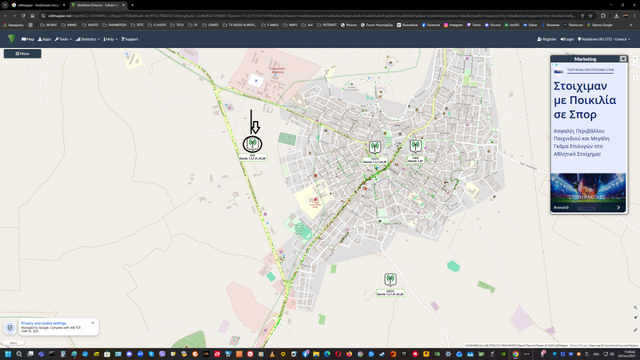The width and height of the screenshot is (640, 360).
Task: Open the MOBILE bookmarks folder
Action: pos(49,25)
